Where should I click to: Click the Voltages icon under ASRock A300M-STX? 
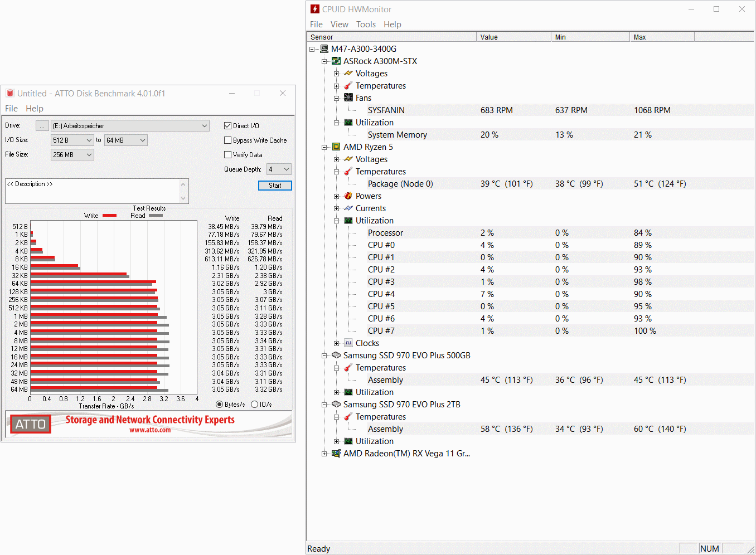click(348, 74)
